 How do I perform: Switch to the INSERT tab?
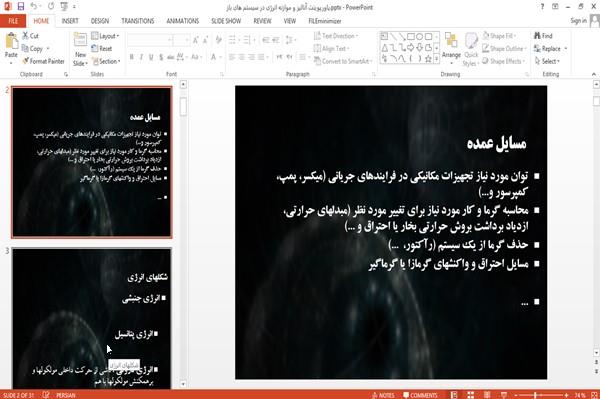pyautogui.click(x=70, y=21)
